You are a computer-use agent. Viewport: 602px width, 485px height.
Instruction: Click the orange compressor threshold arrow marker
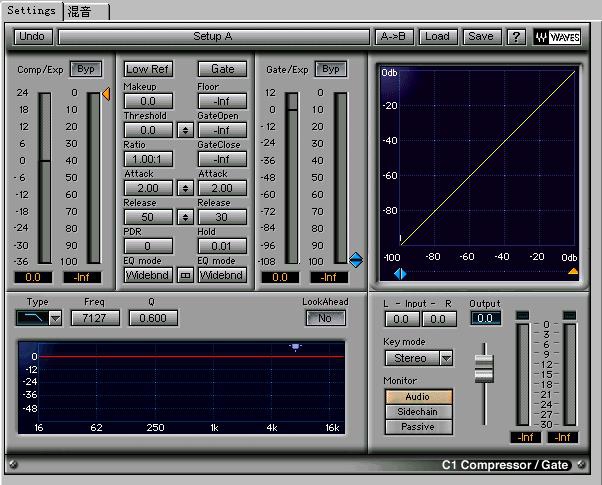(x=106, y=94)
